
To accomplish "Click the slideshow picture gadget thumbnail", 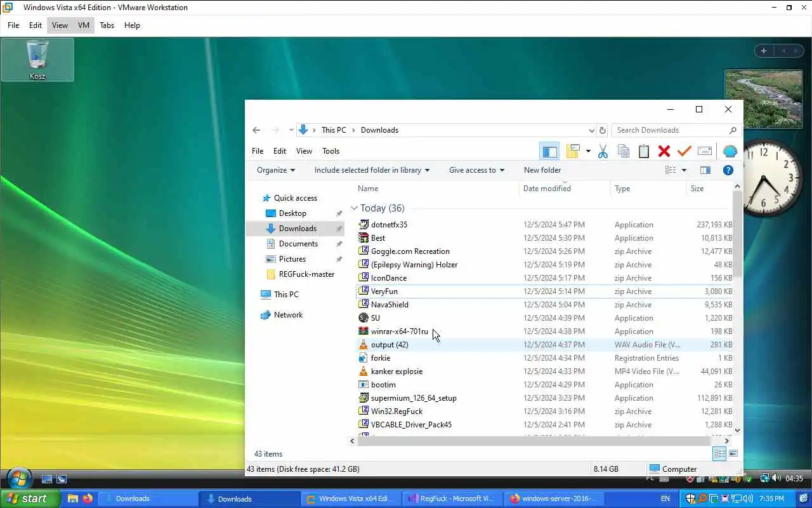I will [x=763, y=99].
